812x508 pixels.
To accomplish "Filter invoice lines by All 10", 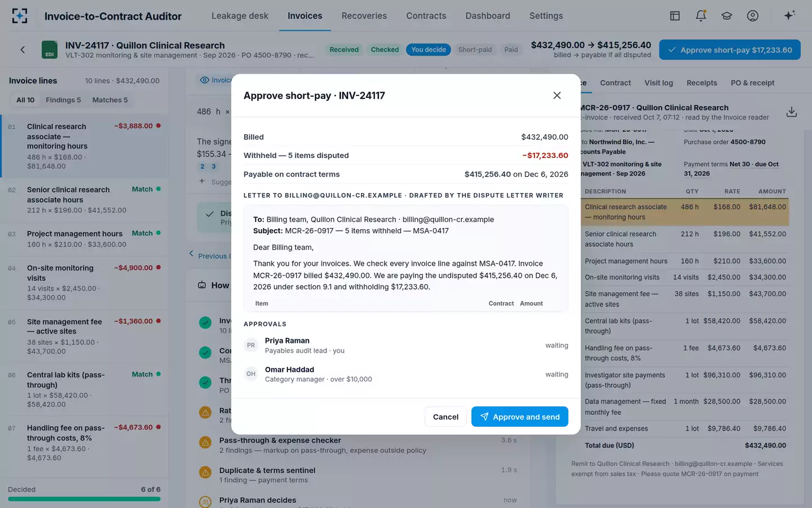I will [x=25, y=100].
